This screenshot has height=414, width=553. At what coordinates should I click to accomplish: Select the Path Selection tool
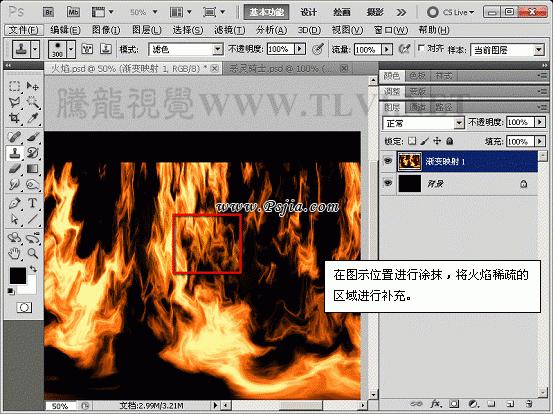pyautogui.click(x=14, y=219)
